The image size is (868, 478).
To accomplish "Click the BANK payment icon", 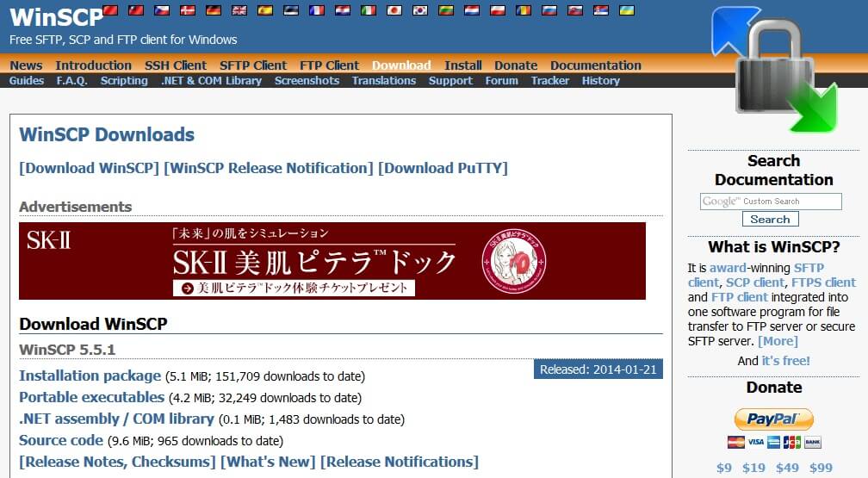I will tap(813, 442).
